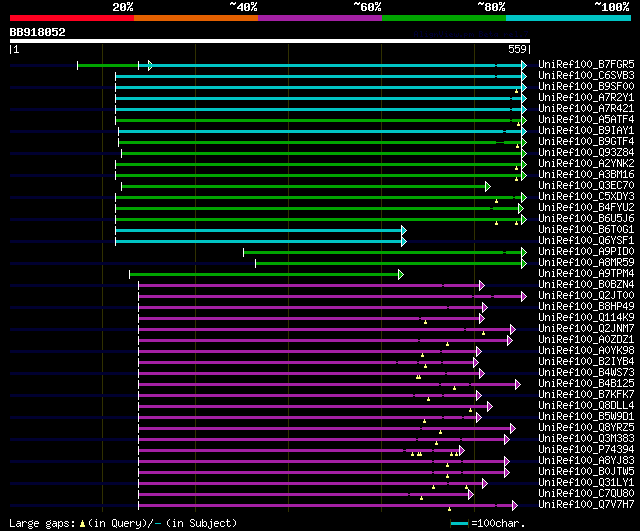This screenshot has width=640, height=531.
Task: Click the white query sequence bar
Action: coord(270,41)
